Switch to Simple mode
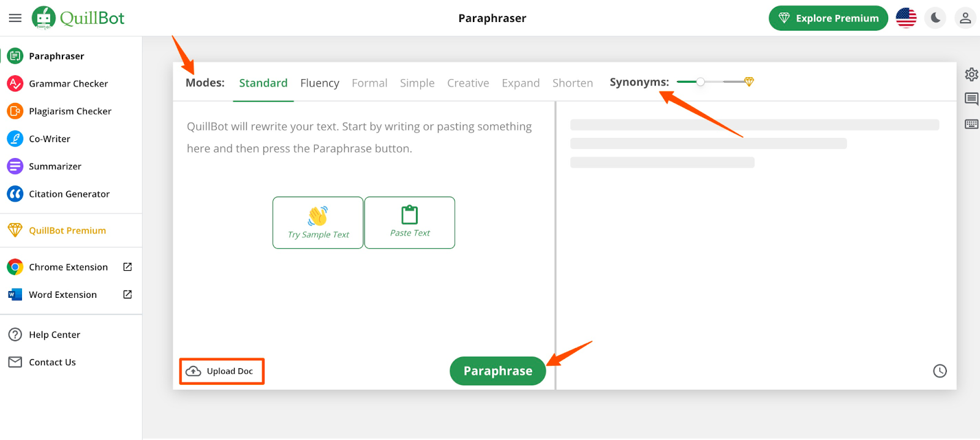 (417, 83)
